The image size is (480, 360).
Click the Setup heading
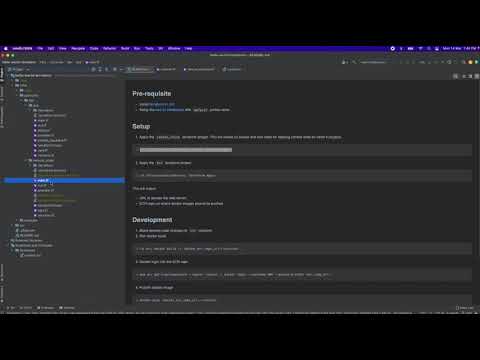coord(141,126)
